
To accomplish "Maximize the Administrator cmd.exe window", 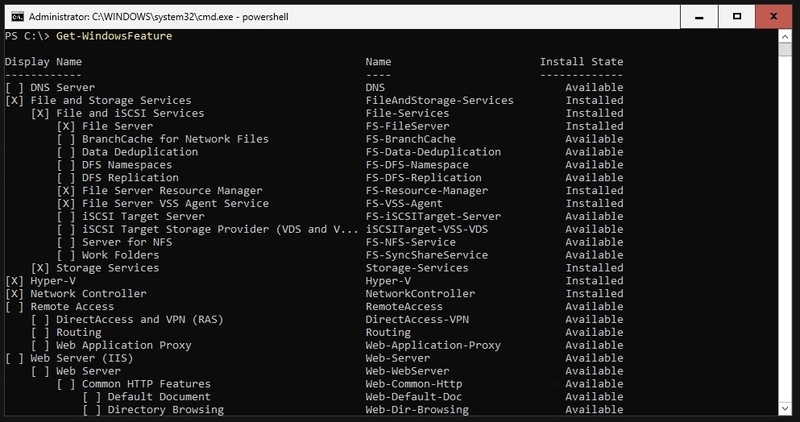I will point(737,17).
